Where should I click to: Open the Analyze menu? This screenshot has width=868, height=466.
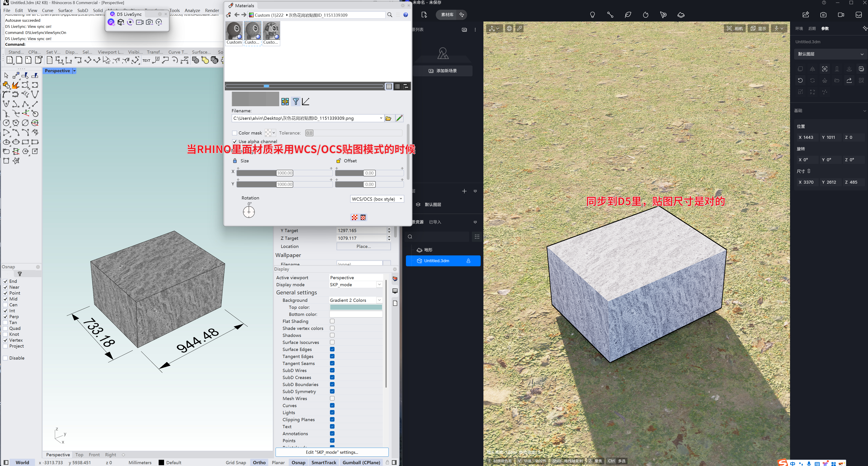(x=192, y=10)
